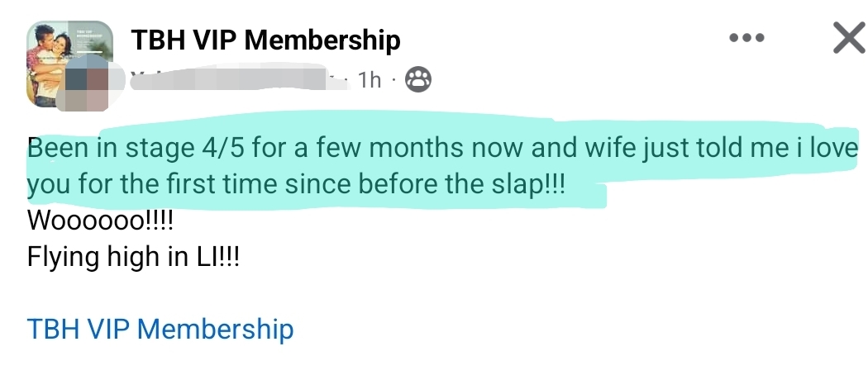Open the bold TBH VIP Membership heading
This screenshot has height=375, width=868.
click(x=265, y=39)
